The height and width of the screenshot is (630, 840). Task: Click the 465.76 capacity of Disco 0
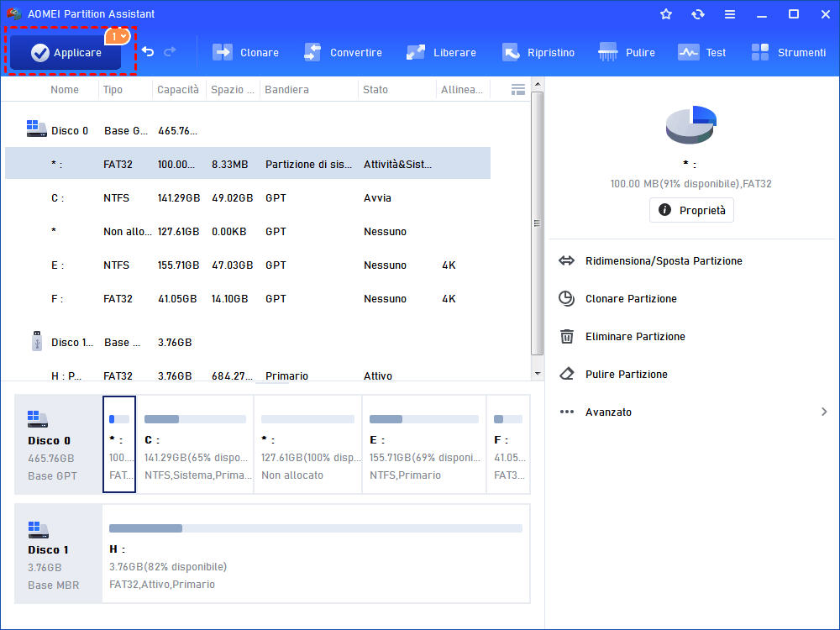[x=177, y=131]
